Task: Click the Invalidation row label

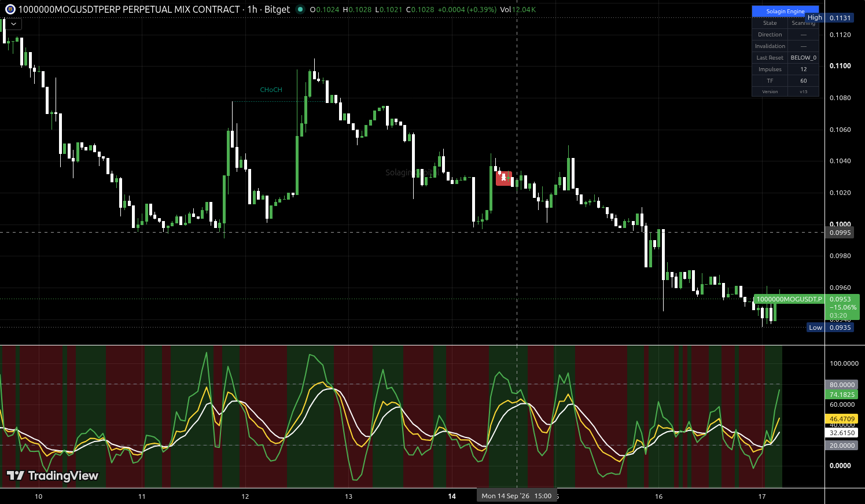Action: (770, 46)
